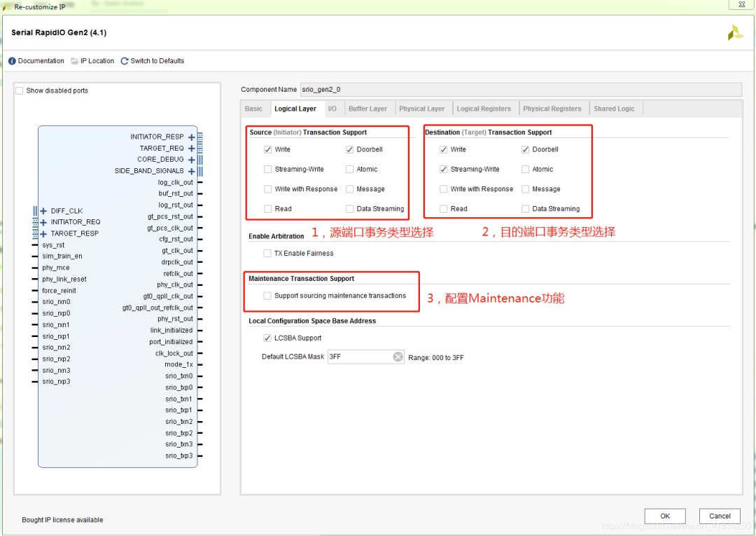Enable Support sourcing maintenance transactions

pyautogui.click(x=267, y=296)
